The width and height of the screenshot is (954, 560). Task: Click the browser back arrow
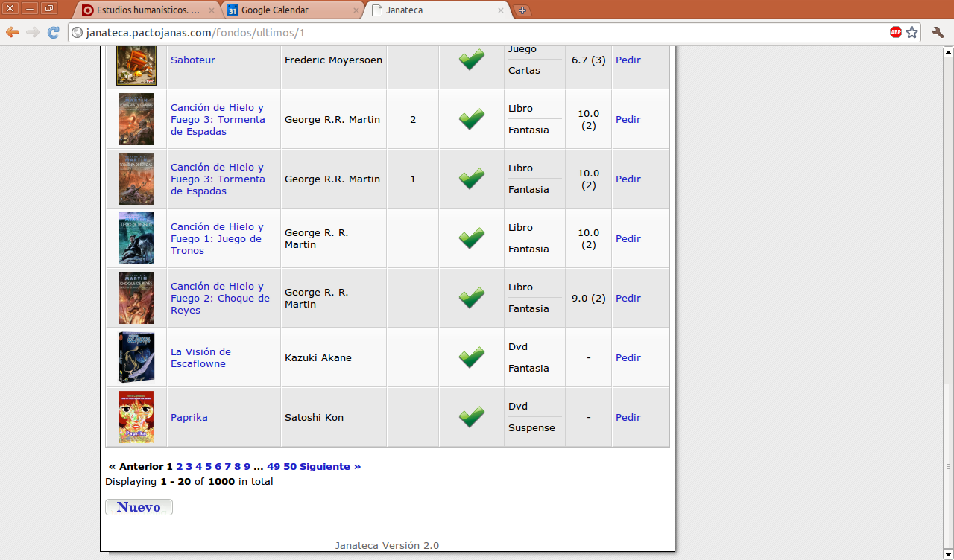tap(13, 32)
